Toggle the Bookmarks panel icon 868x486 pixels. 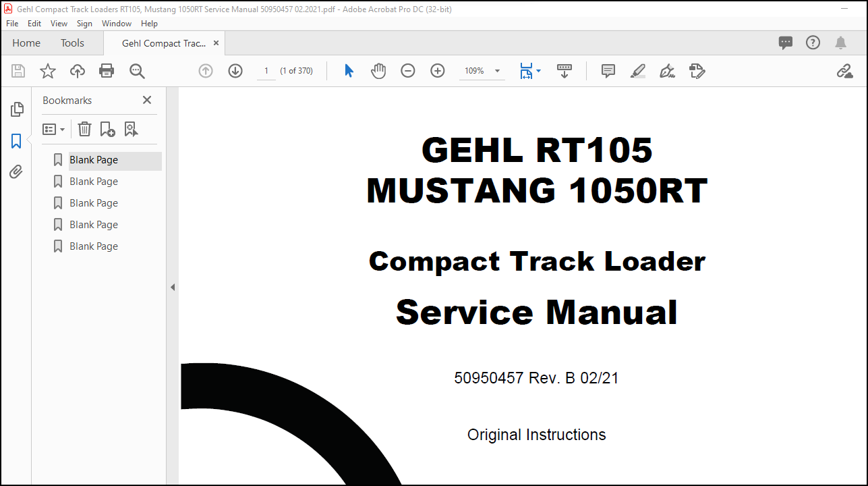(x=17, y=141)
